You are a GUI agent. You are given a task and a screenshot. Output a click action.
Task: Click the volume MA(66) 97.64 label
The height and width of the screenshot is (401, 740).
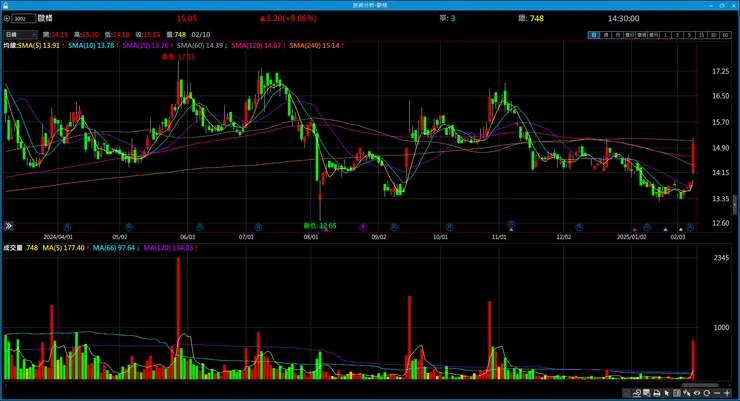[116, 248]
